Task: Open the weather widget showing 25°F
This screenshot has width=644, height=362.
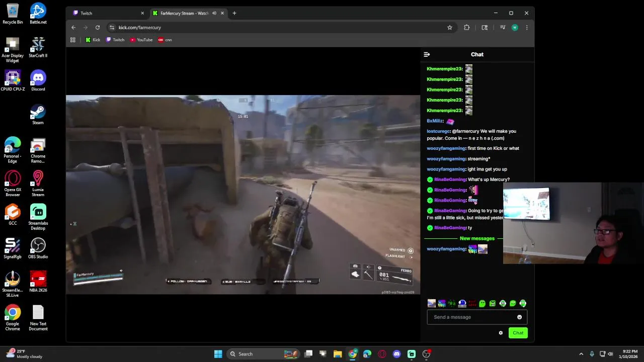Action: tap(24, 354)
